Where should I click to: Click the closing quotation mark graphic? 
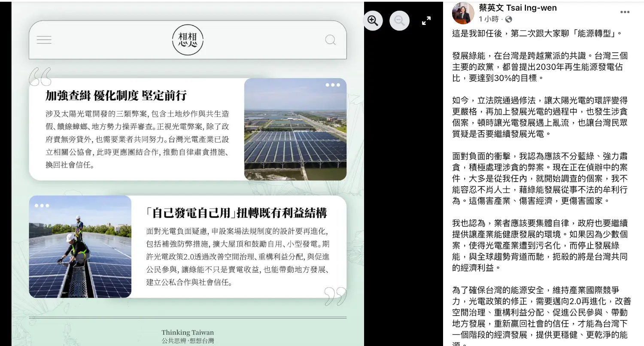[x=335, y=296]
